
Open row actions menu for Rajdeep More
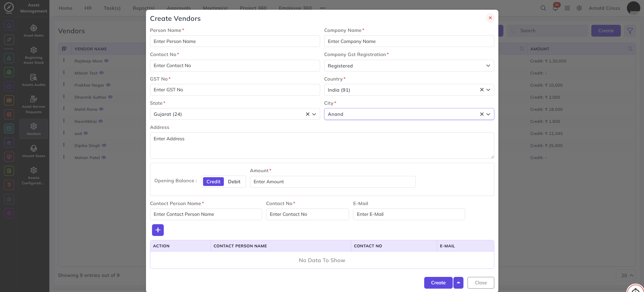pos(64,60)
